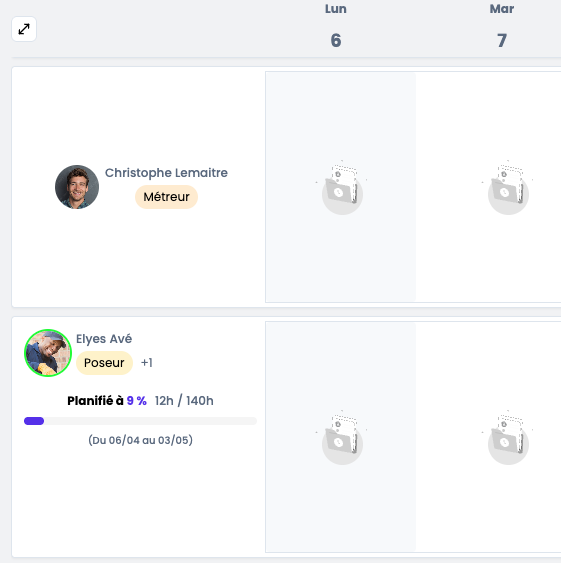Open Elyes Avé's empty Tuesday slot icon
Viewport: 561px width, 563px height.
click(508, 437)
